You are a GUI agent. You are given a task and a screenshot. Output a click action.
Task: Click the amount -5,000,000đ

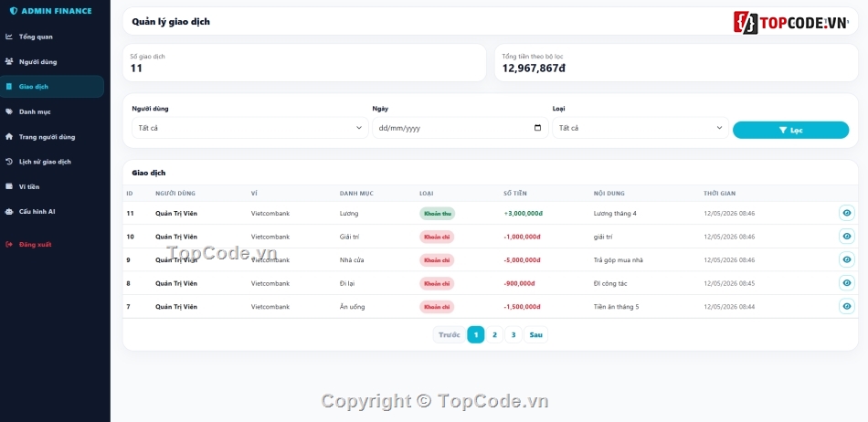(522, 260)
